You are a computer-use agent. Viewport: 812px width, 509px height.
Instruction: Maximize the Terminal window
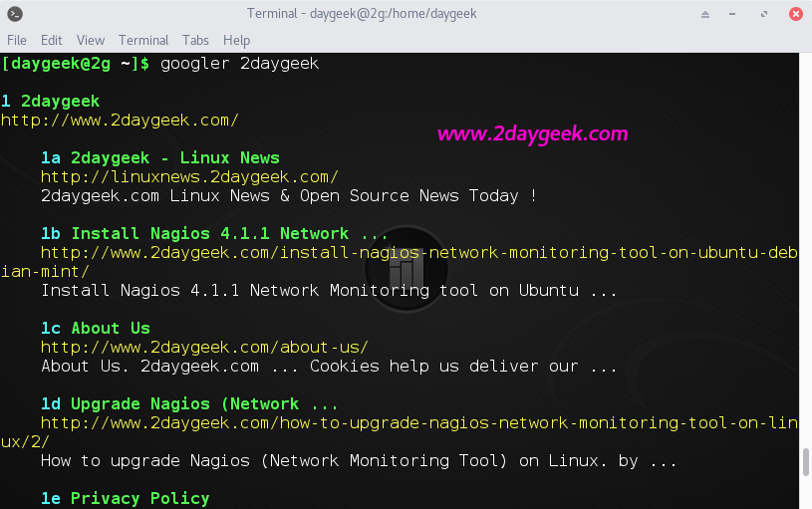[764, 15]
